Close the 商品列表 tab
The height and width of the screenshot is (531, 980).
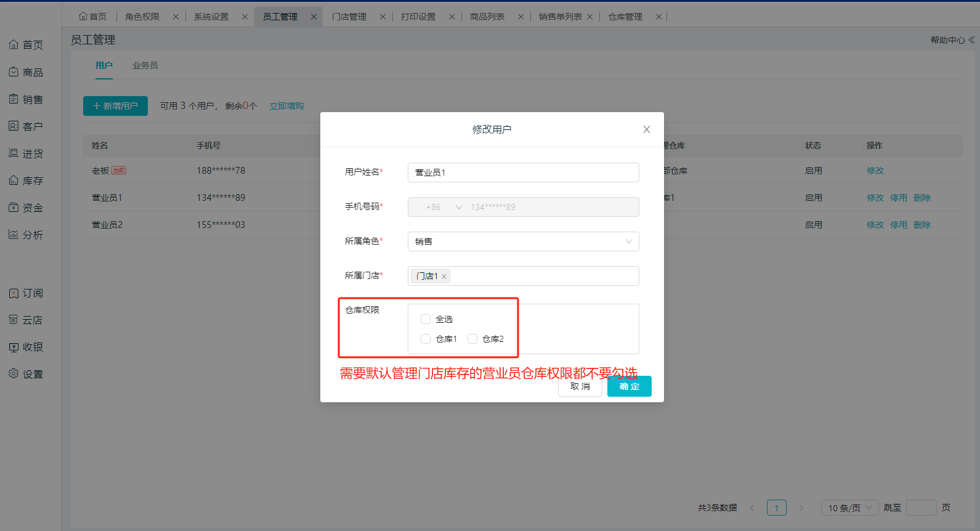click(x=520, y=17)
